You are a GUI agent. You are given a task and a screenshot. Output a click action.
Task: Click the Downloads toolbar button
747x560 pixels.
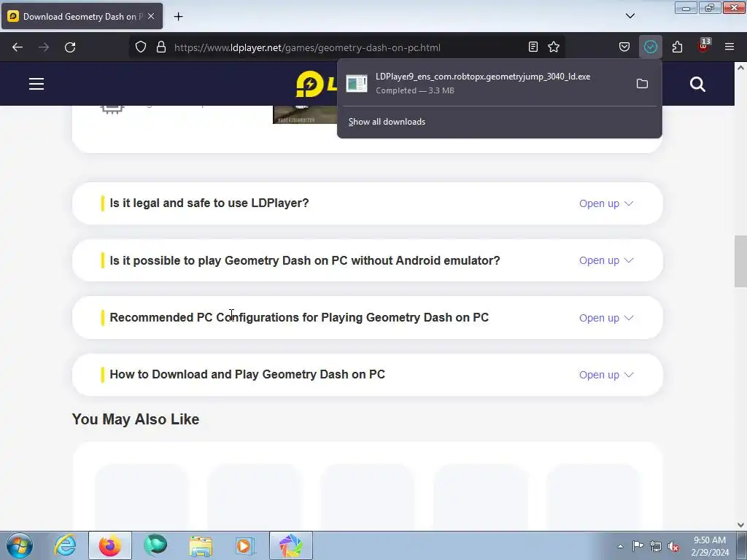click(x=650, y=47)
